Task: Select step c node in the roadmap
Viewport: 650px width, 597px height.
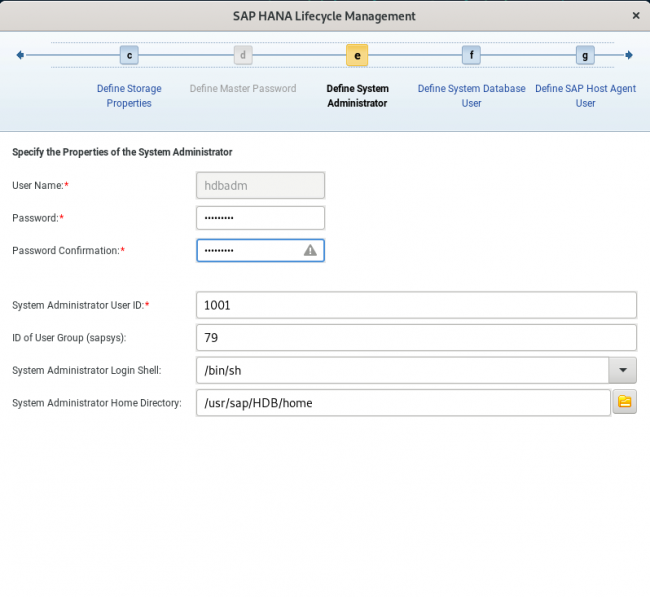Action: pyautogui.click(x=129, y=55)
